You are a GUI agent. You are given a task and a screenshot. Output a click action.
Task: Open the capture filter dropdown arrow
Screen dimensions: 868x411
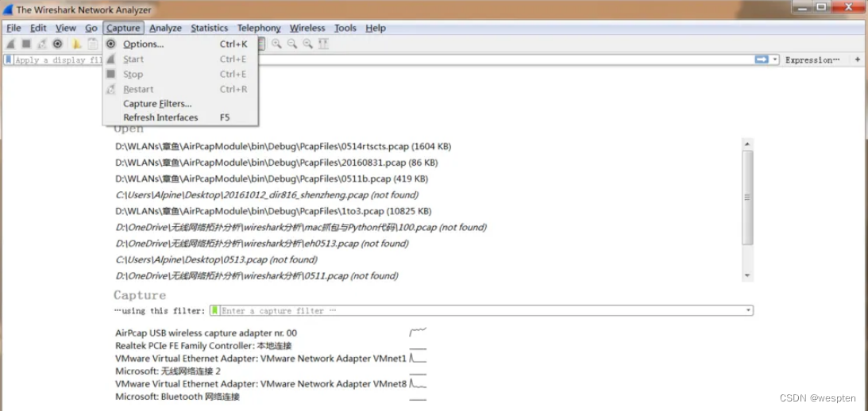coord(748,310)
